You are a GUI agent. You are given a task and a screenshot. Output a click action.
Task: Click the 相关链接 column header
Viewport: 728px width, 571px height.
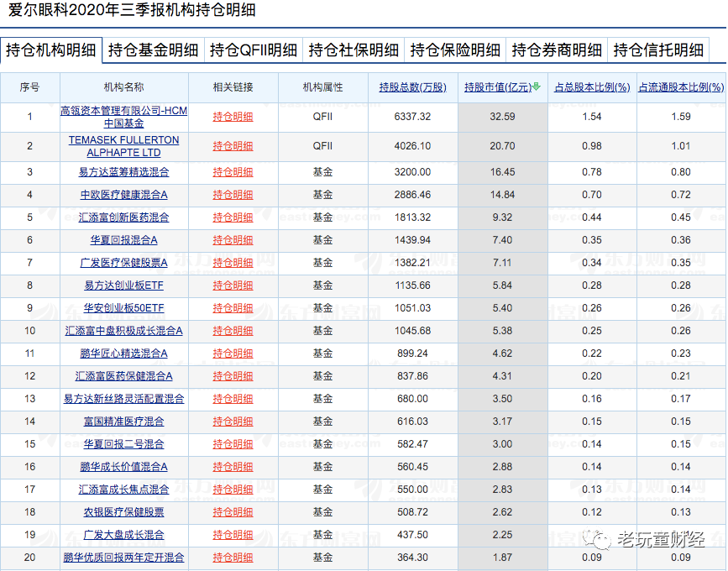click(233, 87)
